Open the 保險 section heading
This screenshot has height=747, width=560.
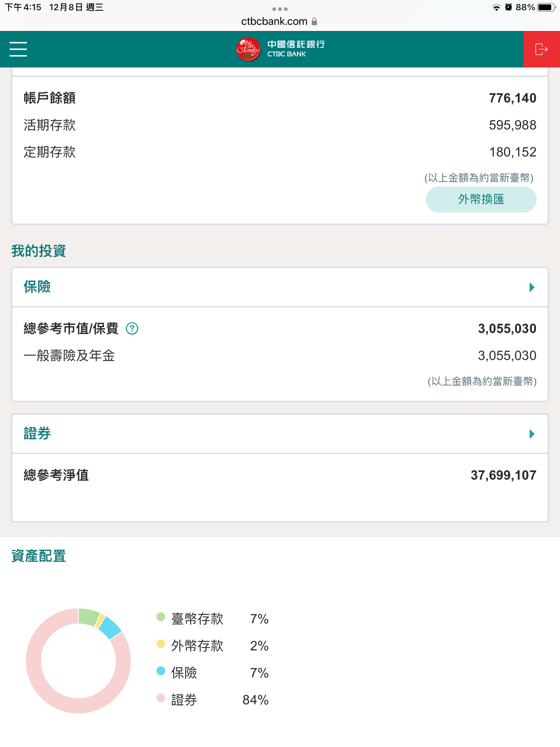click(37, 287)
